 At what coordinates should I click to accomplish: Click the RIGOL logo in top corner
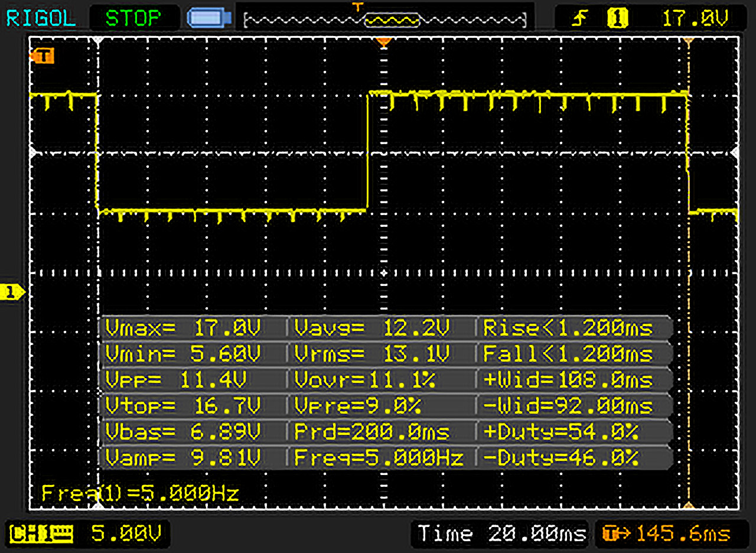pyautogui.click(x=41, y=18)
